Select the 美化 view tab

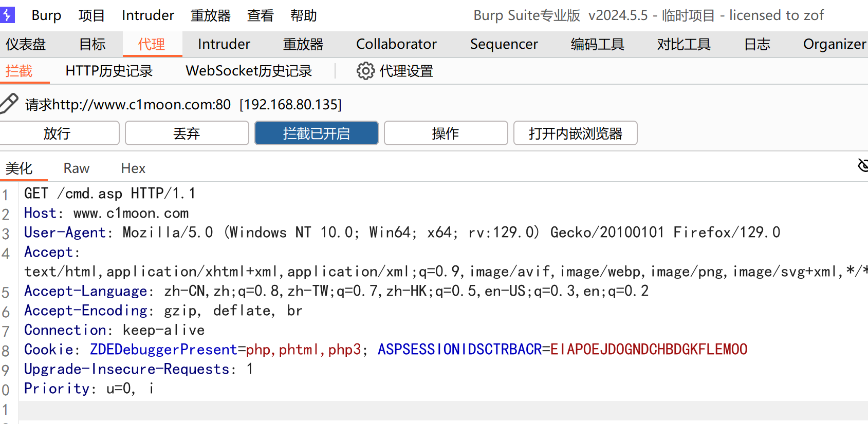20,168
